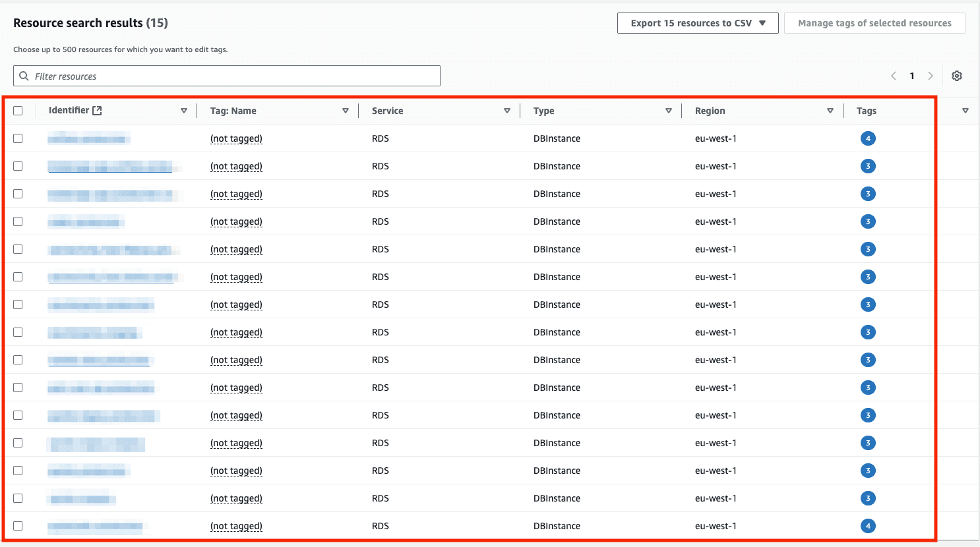
Task: Check the last resource row checkbox
Action: click(x=18, y=526)
